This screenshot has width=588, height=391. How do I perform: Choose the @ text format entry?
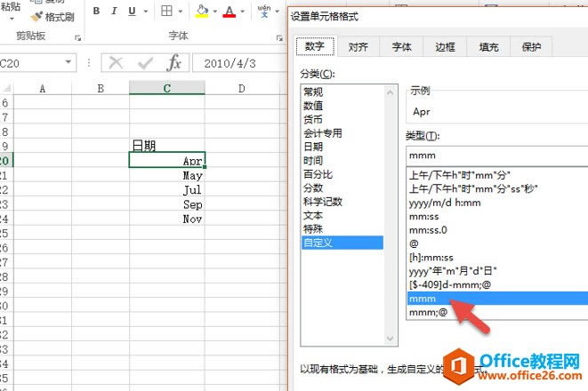click(497, 243)
